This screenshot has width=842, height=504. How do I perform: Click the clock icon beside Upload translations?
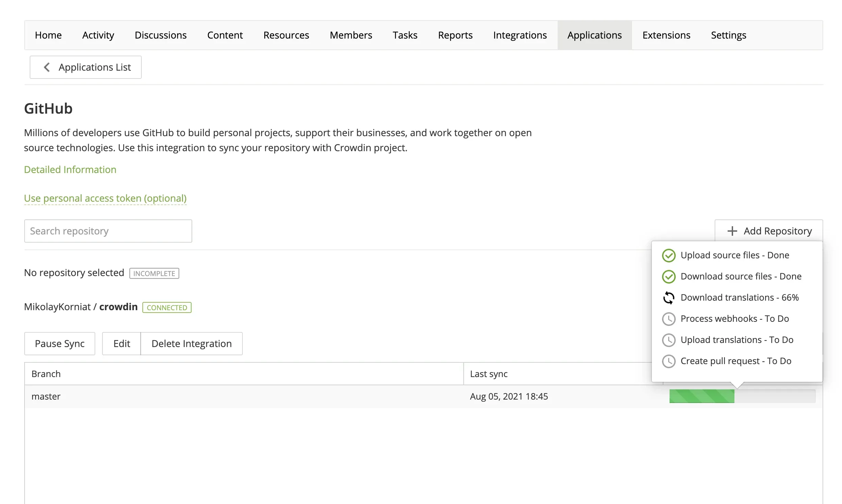point(669,340)
